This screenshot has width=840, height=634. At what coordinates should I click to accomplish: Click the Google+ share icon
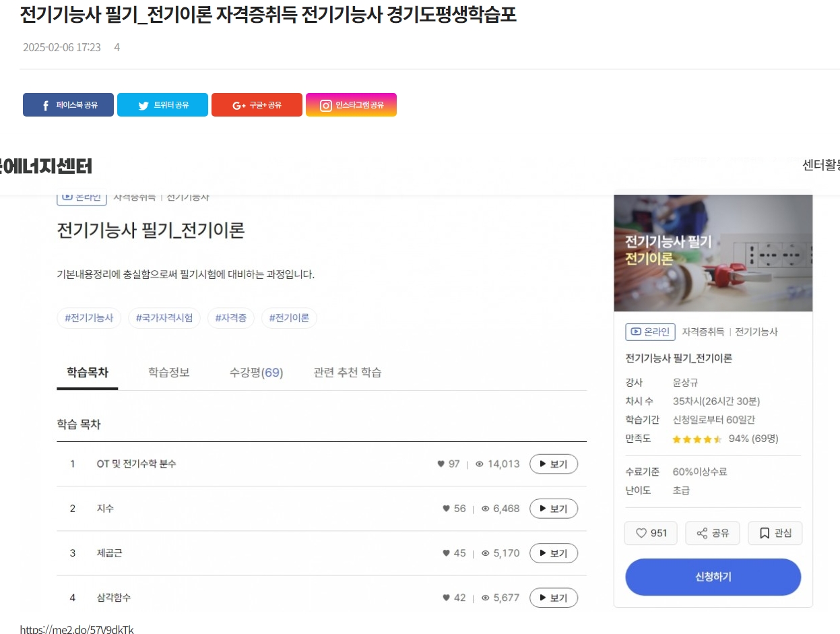pos(238,106)
